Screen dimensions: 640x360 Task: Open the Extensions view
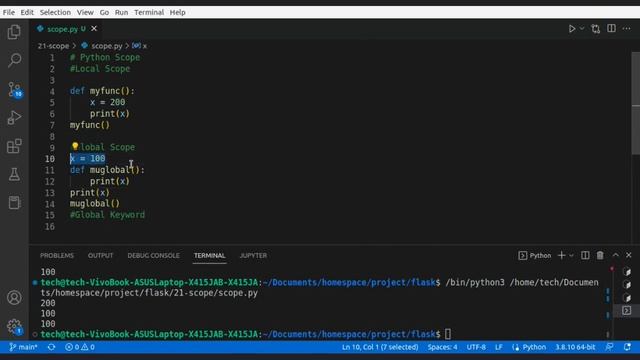14,146
